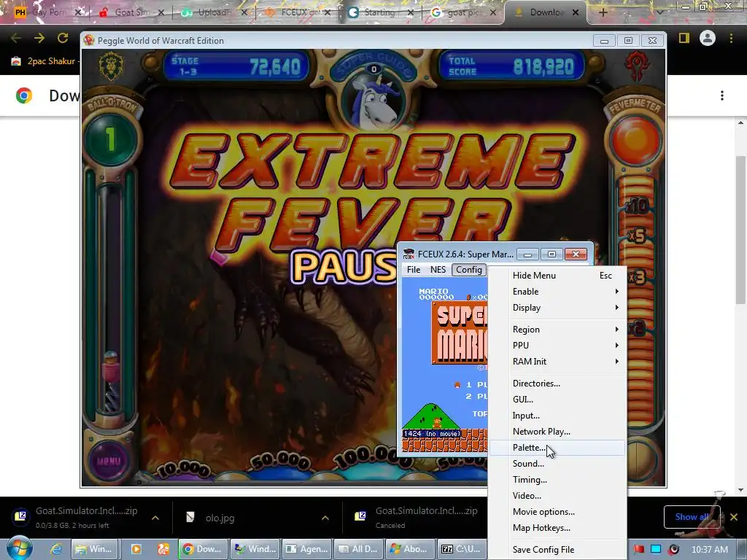Click the Alliance lion emblem in Peggle
The image size is (747, 560).
tap(111, 66)
